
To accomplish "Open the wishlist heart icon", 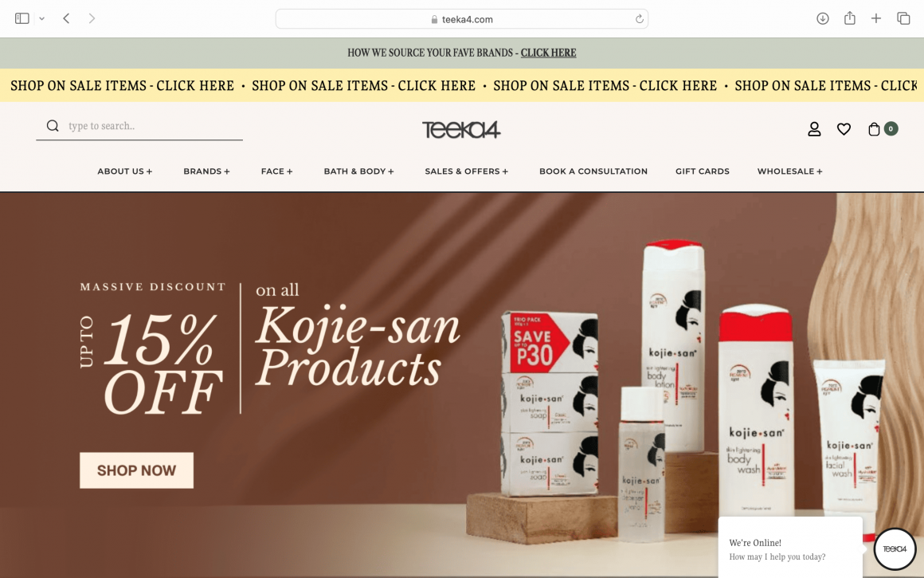I will tap(844, 128).
